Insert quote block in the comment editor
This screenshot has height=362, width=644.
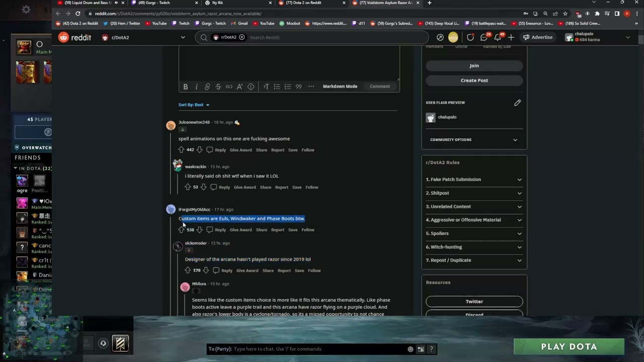[x=298, y=86]
